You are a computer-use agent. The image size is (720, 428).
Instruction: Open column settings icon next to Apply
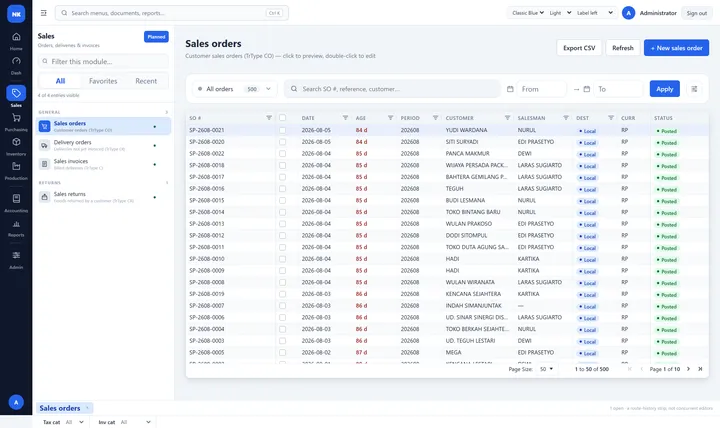(x=694, y=89)
